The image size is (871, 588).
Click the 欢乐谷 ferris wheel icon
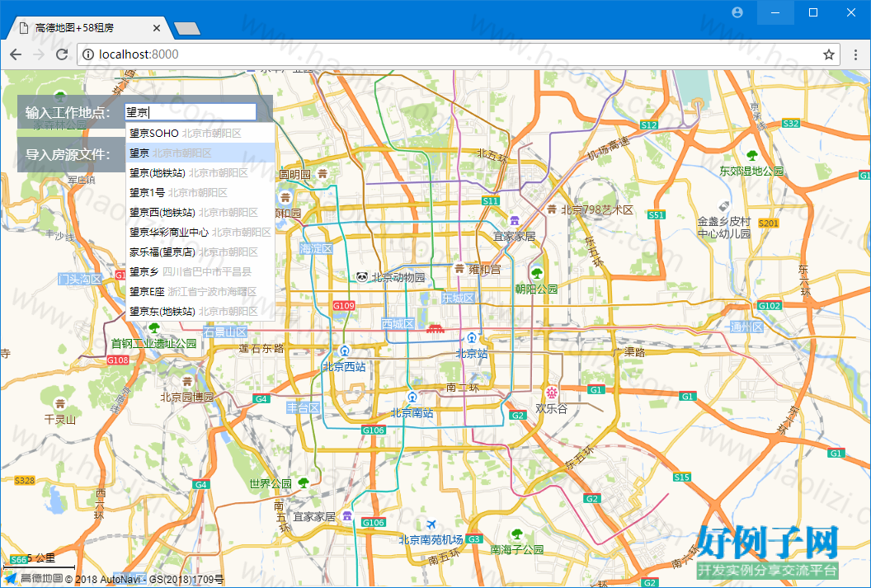pos(551,393)
